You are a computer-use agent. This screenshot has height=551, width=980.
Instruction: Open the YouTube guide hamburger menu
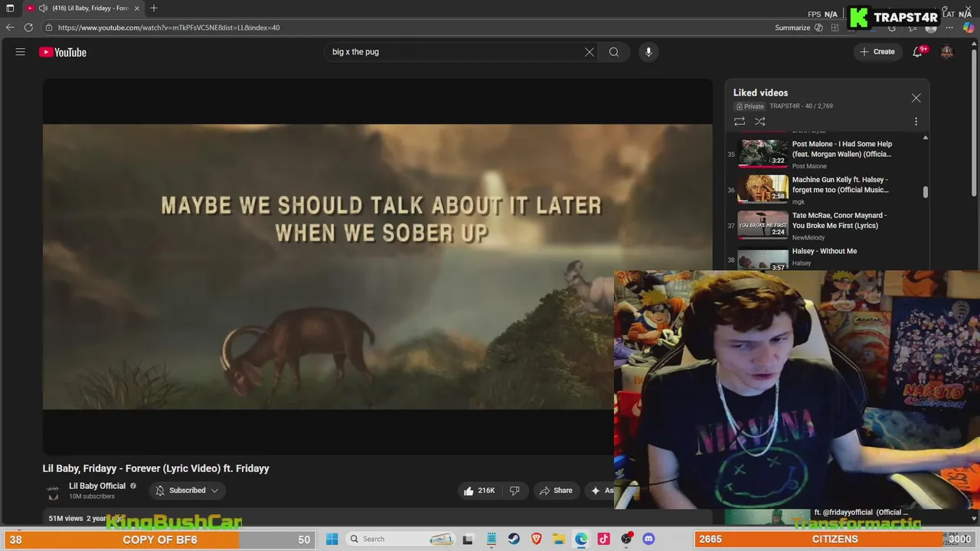[21, 52]
